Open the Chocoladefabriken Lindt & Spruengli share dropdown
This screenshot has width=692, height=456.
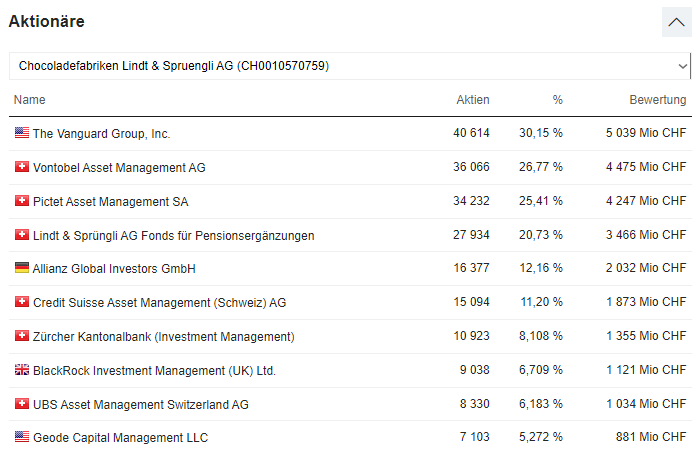click(x=349, y=66)
